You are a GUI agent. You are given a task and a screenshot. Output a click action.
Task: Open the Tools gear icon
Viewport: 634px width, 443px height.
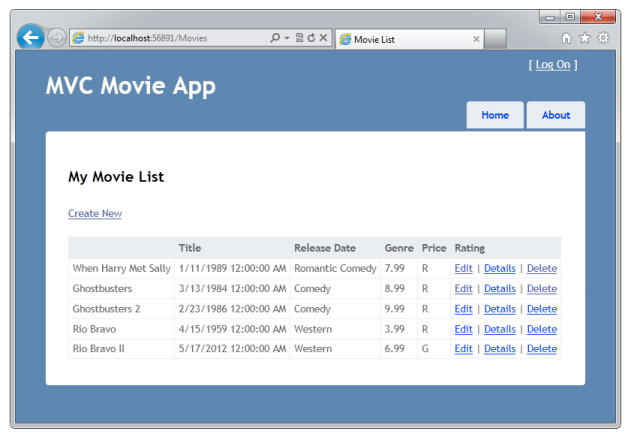(603, 38)
